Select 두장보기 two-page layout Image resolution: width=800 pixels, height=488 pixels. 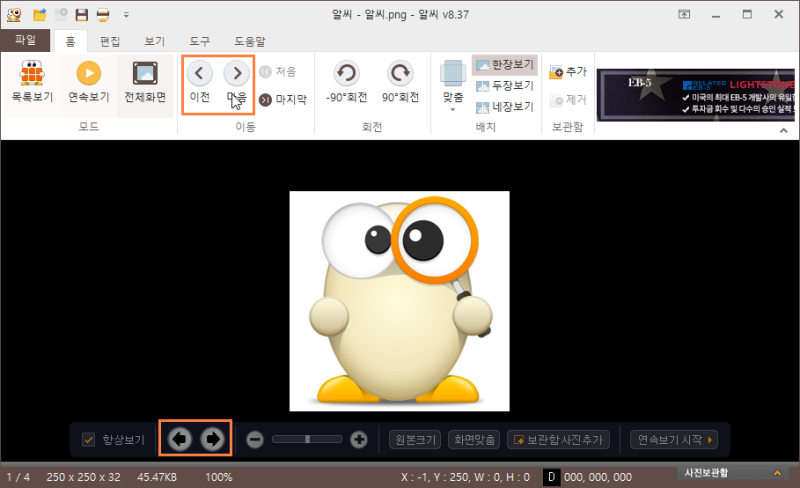(504, 86)
